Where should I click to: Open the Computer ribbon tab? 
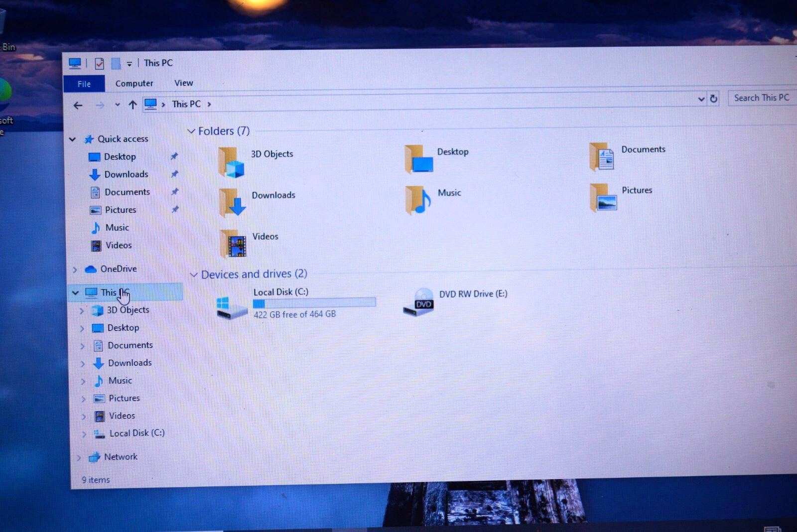click(x=134, y=83)
